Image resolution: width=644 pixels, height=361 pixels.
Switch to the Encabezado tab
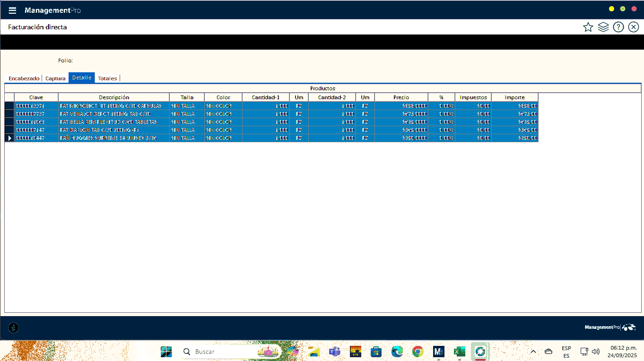tap(24, 78)
